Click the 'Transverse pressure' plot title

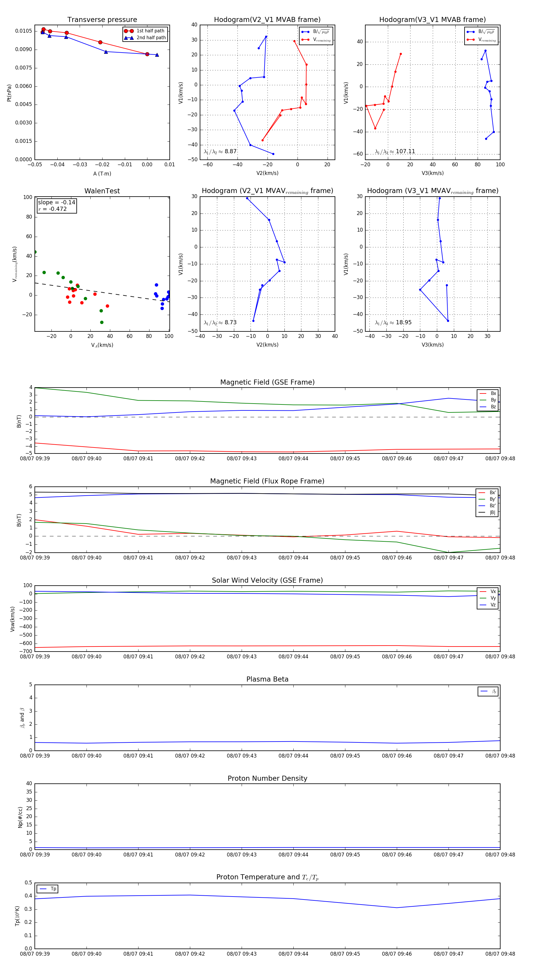pyautogui.click(x=102, y=20)
